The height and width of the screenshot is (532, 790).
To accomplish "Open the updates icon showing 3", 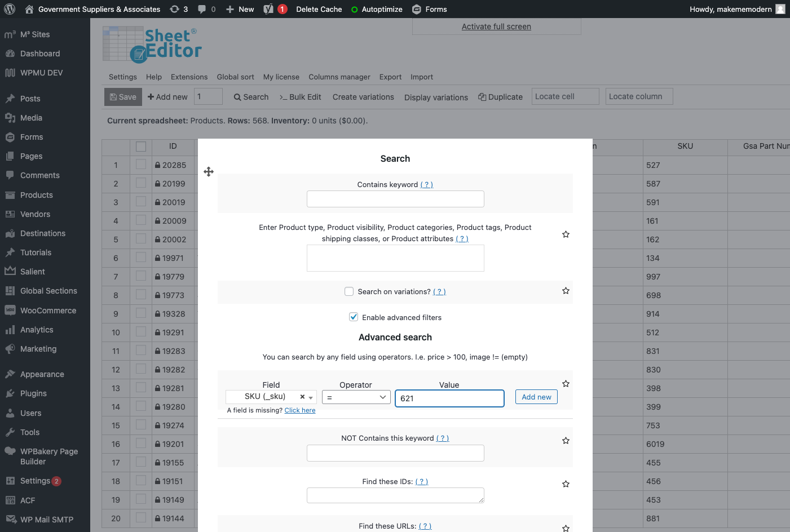I will [x=179, y=9].
